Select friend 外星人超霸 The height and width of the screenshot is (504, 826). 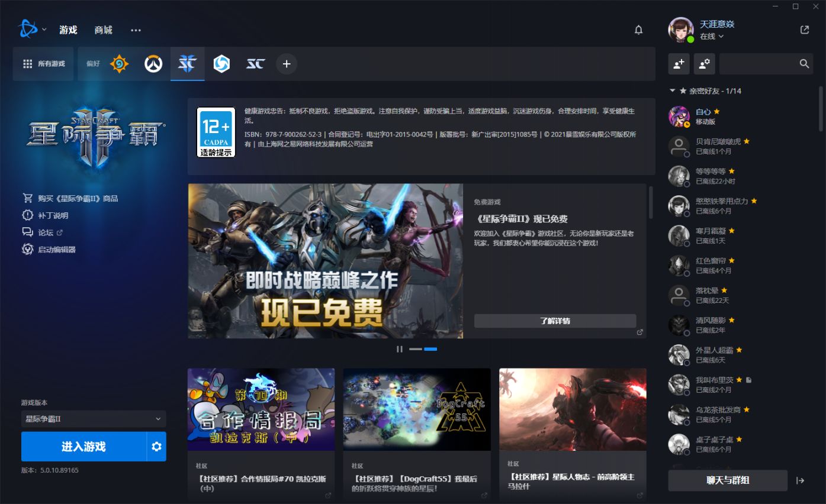740,354
